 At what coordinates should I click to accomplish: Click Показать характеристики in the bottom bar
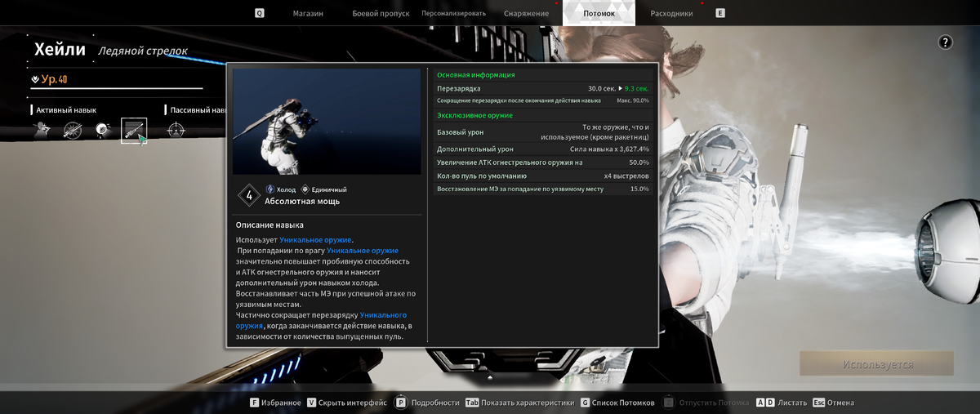click(x=528, y=403)
